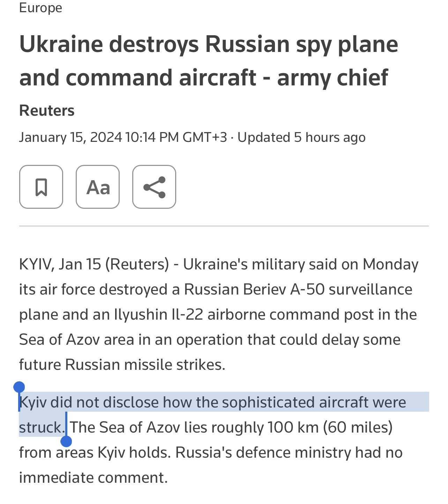448x504 pixels.
Task: Tap the share icon button
Action: (x=154, y=187)
